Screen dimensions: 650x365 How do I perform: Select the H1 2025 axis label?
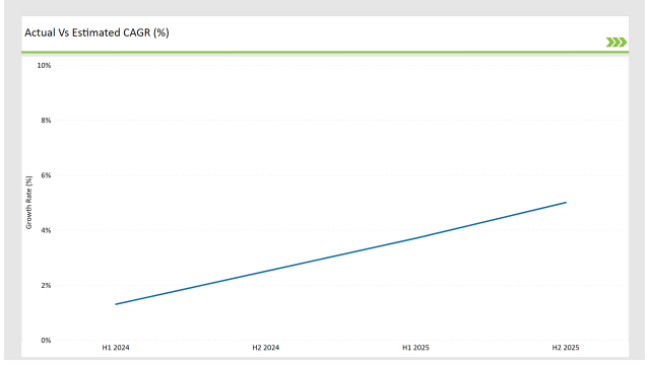pos(416,348)
